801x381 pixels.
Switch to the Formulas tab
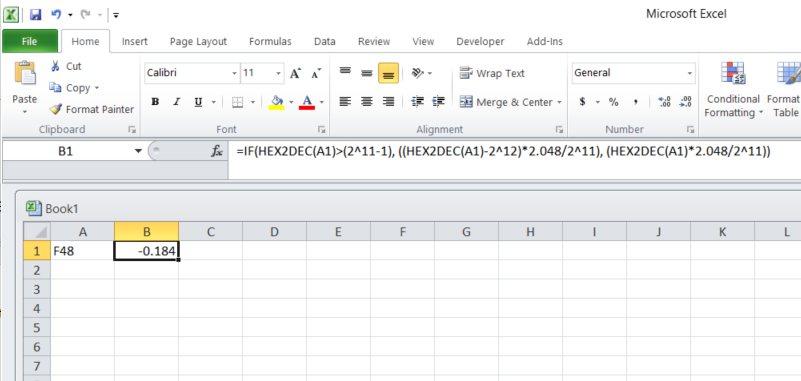pyautogui.click(x=270, y=41)
